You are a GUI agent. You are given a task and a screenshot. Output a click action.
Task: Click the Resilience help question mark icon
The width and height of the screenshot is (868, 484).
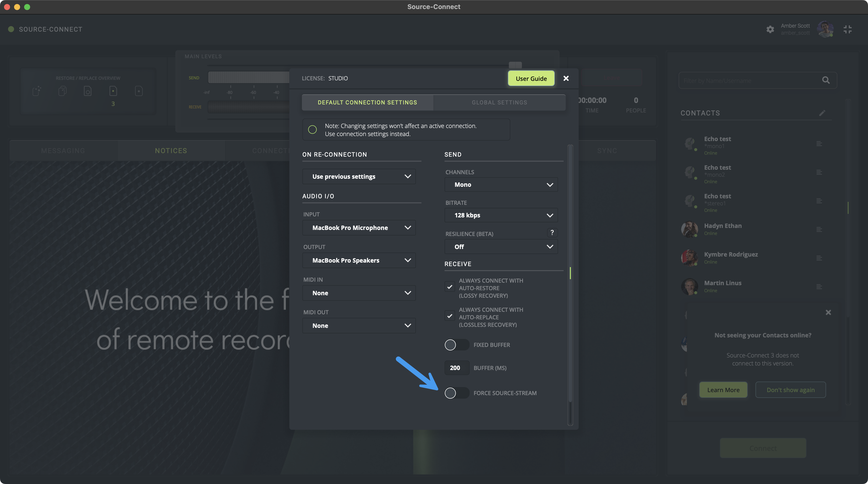click(x=552, y=233)
